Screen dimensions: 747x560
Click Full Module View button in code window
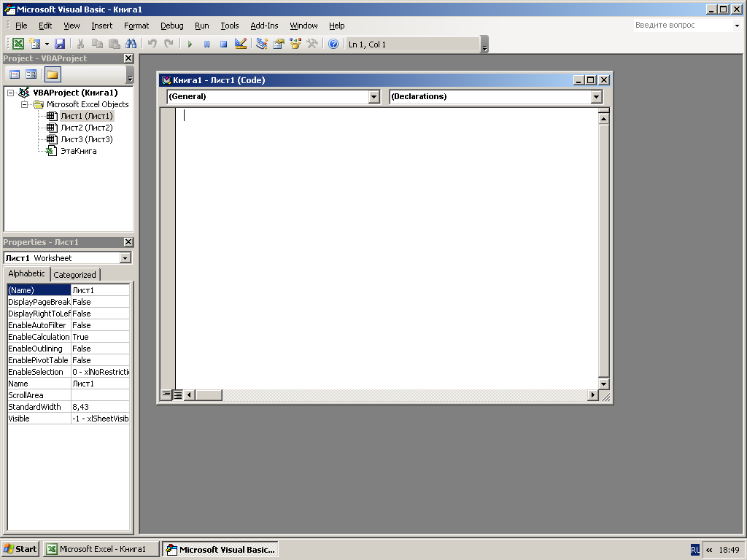tap(178, 394)
